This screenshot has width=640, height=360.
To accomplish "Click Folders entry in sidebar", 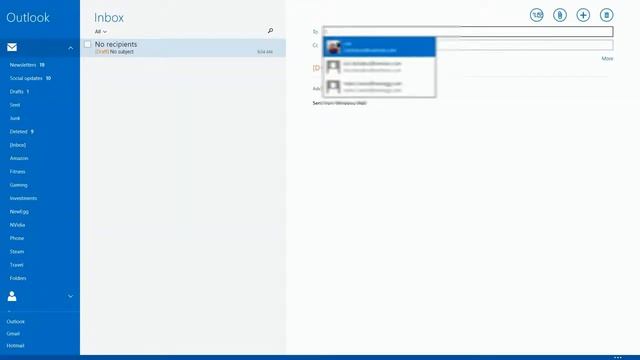I will pyautogui.click(x=18, y=278).
